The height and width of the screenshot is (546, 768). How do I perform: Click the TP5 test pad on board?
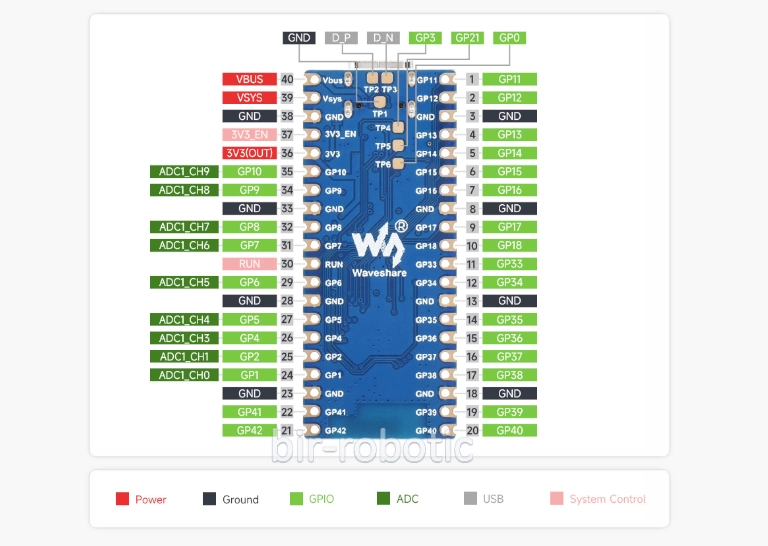[398, 145]
